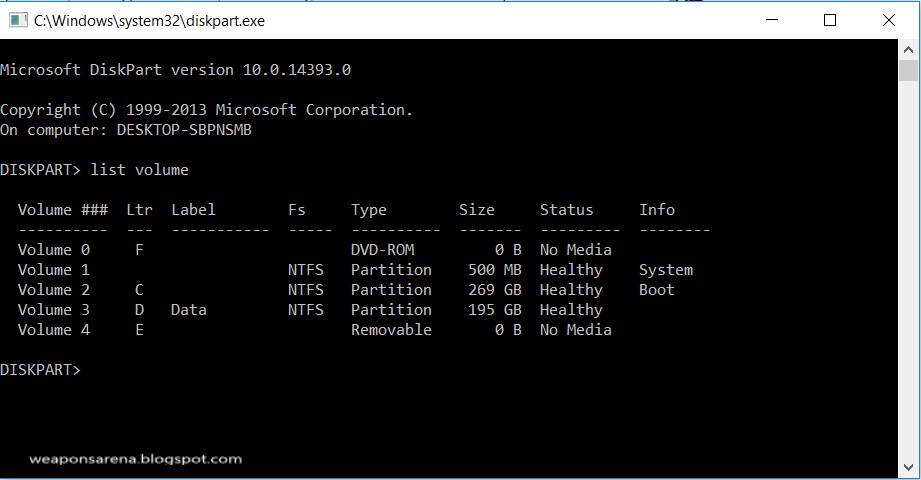Viewport: 921px width, 480px height.
Task: Click the "Data" label of Volume 3
Action: (189, 310)
